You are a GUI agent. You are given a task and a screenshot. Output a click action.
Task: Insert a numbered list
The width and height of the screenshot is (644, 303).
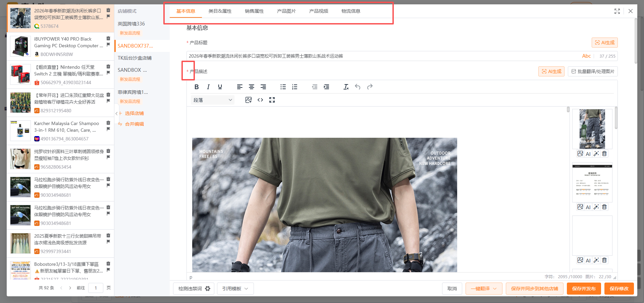295,87
